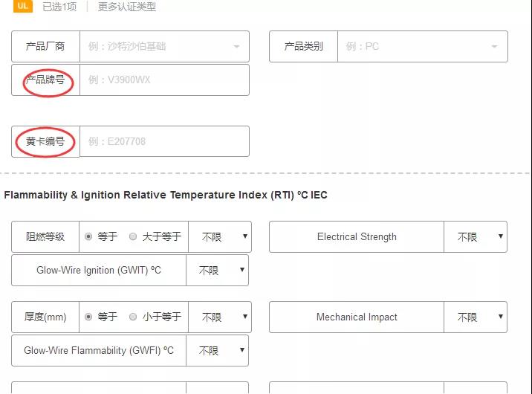Click the orange UL certification badge

coord(22,6)
